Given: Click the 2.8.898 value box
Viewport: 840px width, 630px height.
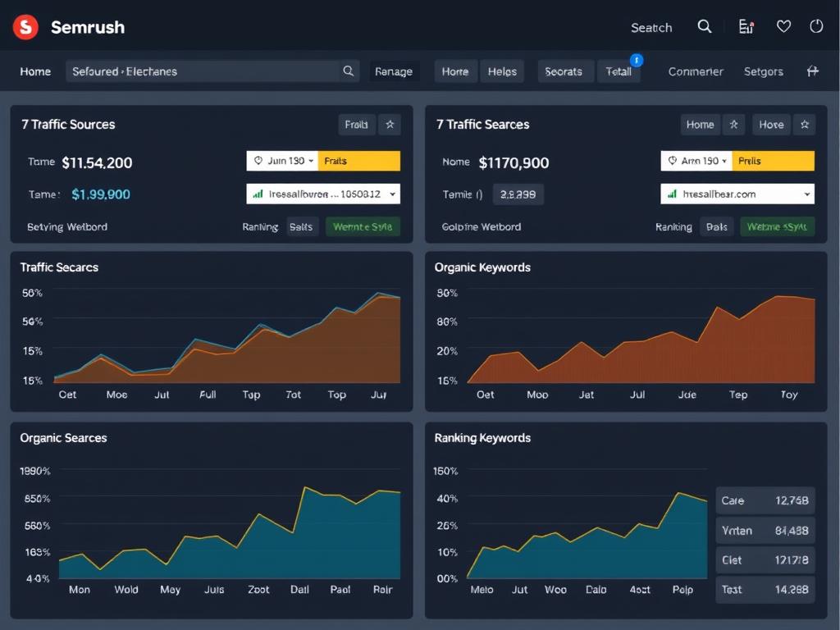Looking at the screenshot, I should click(518, 194).
